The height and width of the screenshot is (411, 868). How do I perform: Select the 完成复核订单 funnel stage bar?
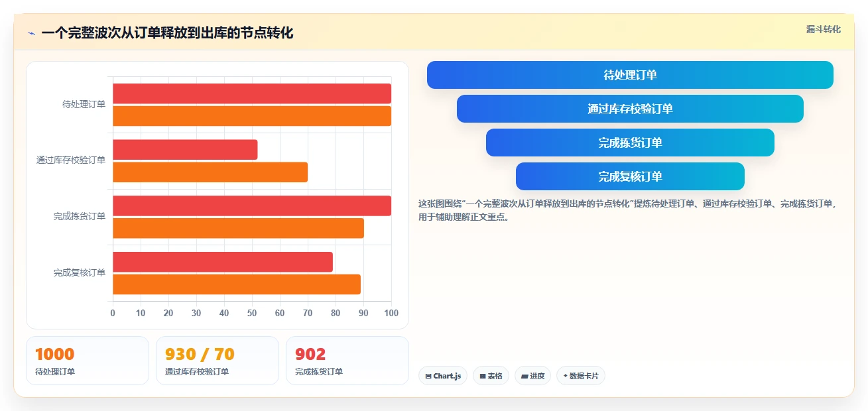pyautogui.click(x=630, y=176)
